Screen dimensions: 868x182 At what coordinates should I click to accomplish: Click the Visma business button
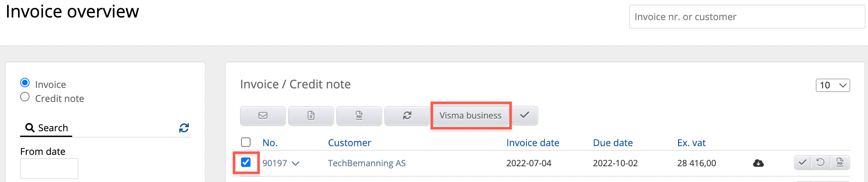pyautogui.click(x=470, y=115)
